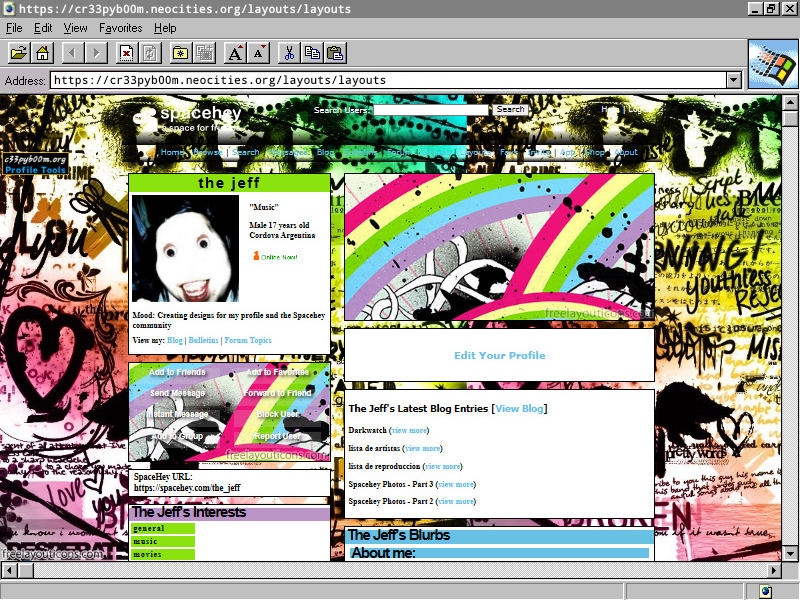Open Forum link in spacehey navigation
Screen dimensions: 800x600
coord(399,152)
